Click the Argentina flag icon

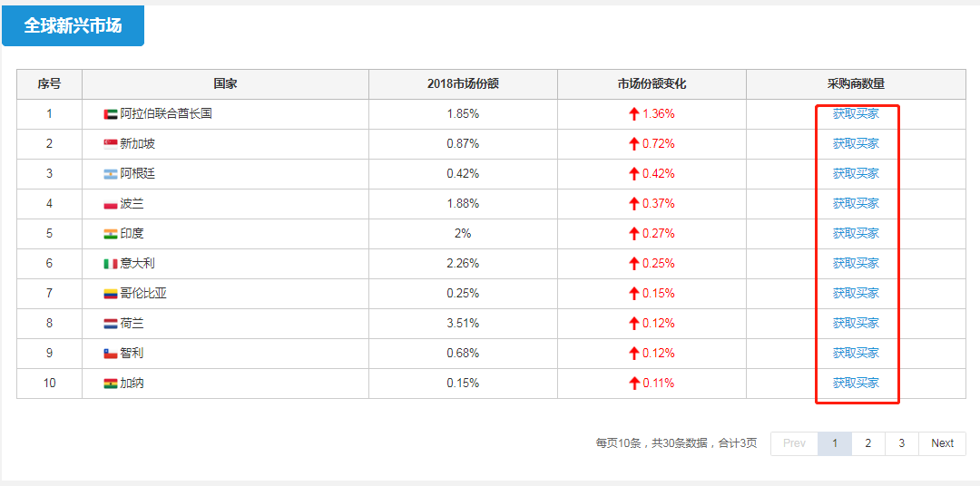(x=111, y=174)
